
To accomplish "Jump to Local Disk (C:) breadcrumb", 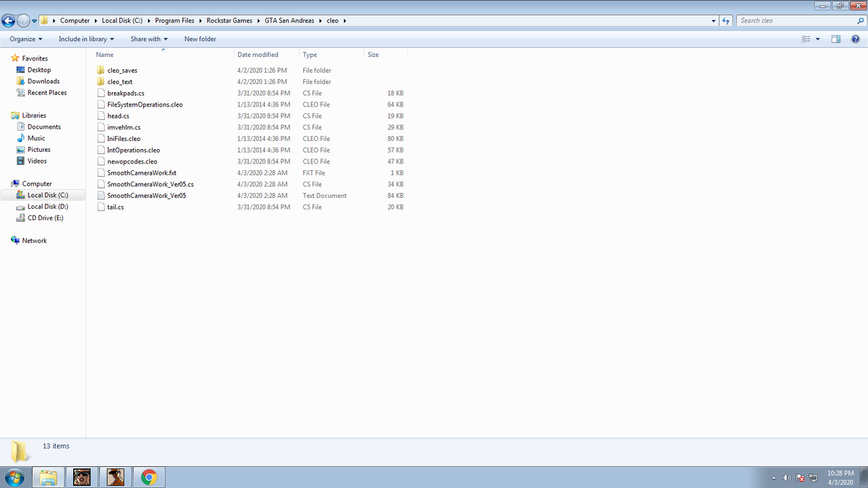I will point(122,20).
